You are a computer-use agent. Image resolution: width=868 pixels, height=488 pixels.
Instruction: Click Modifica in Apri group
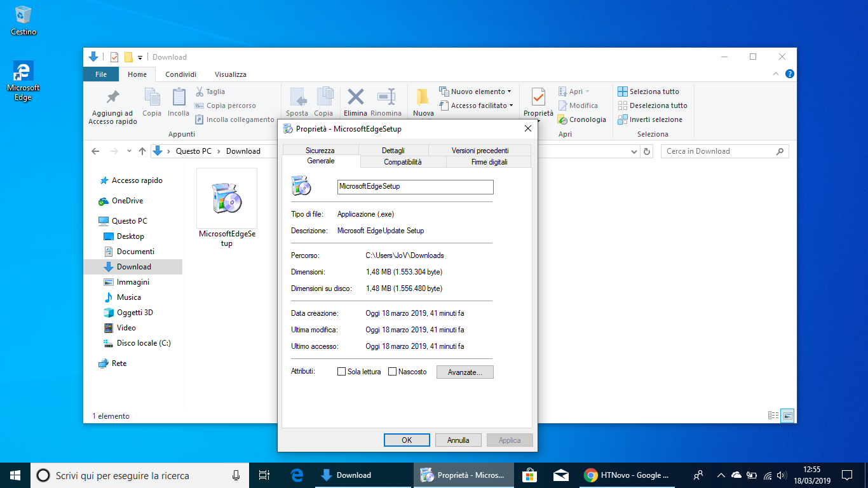coord(578,105)
